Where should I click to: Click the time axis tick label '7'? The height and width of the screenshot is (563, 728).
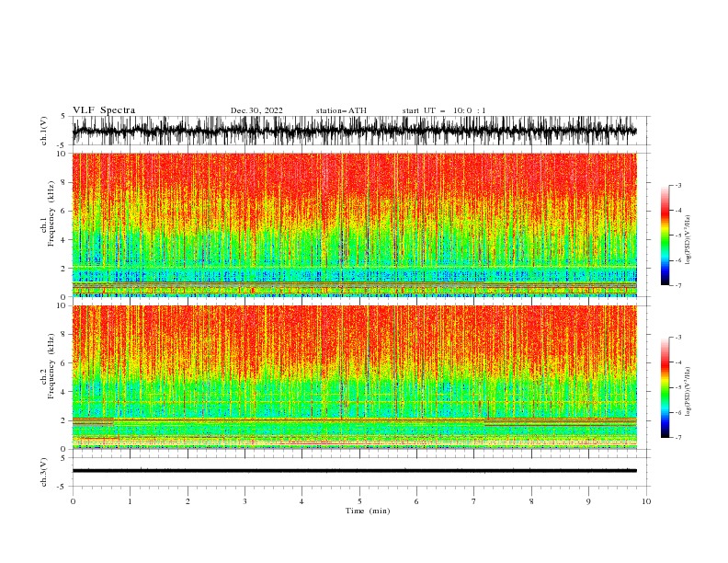coord(474,501)
